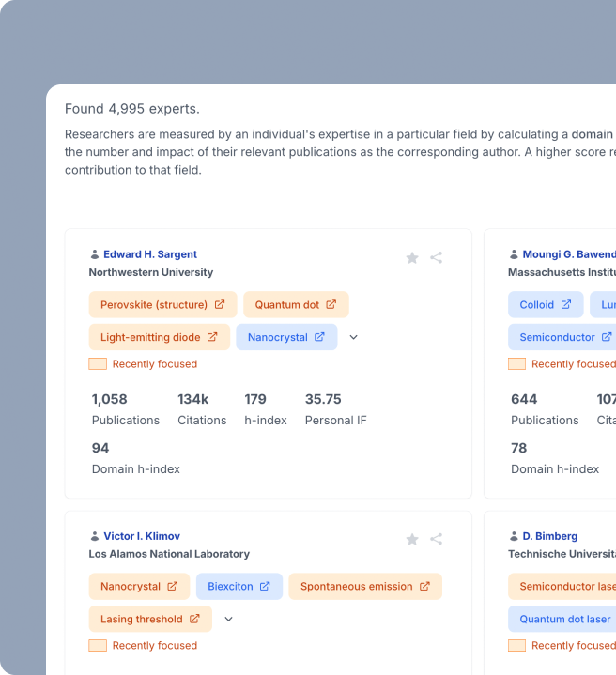Screen dimensions: 616x675
Task: Click Sargent's 1,058 Publications count
Action: (109, 399)
